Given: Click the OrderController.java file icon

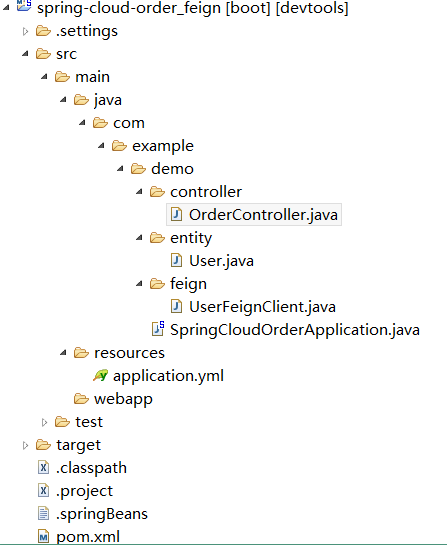Looking at the screenshot, I should pyautogui.click(x=176, y=214).
